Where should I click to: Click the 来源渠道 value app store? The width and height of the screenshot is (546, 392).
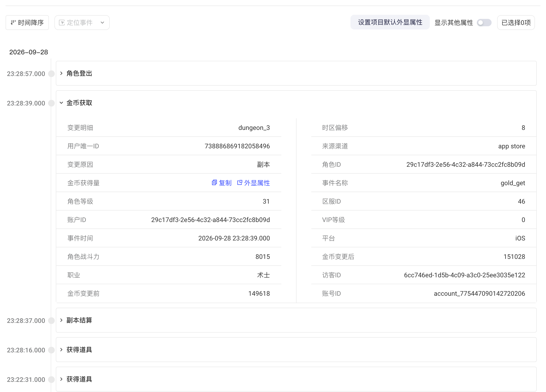pos(512,146)
